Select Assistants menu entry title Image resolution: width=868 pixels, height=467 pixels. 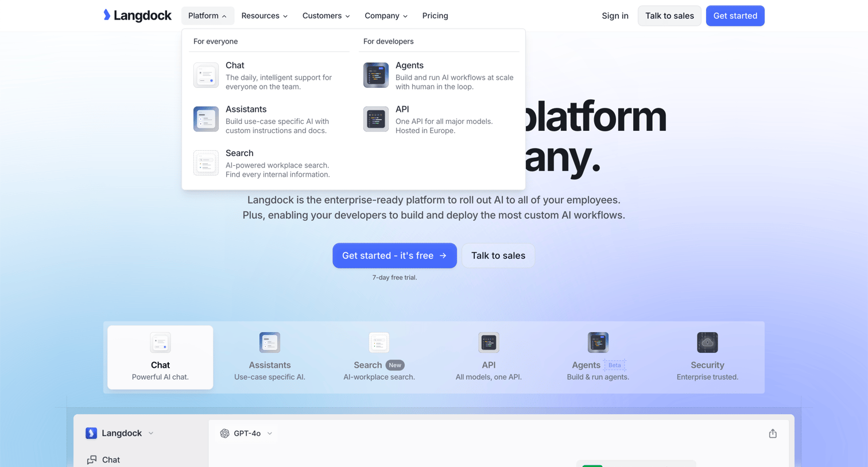click(246, 109)
